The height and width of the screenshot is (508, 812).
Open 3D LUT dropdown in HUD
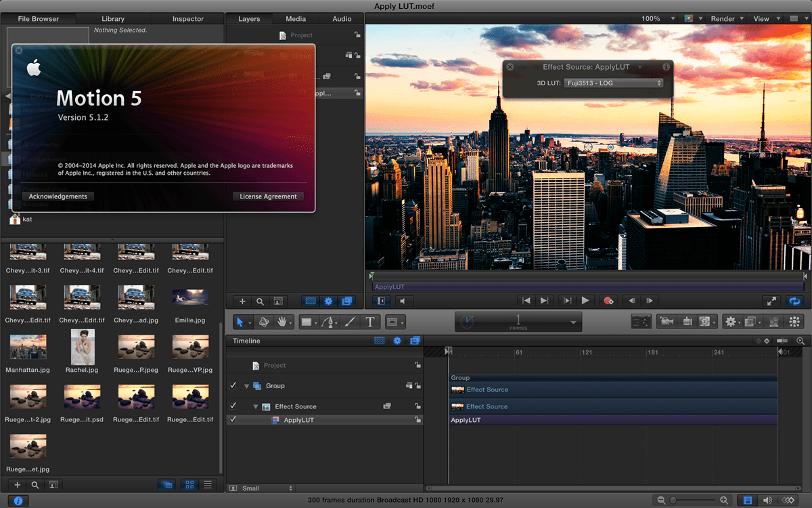(x=613, y=83)
